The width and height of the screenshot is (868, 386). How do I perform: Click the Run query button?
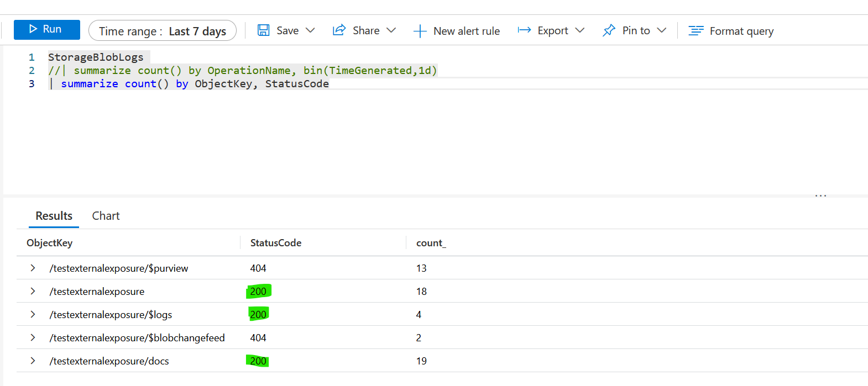(46, 29)
